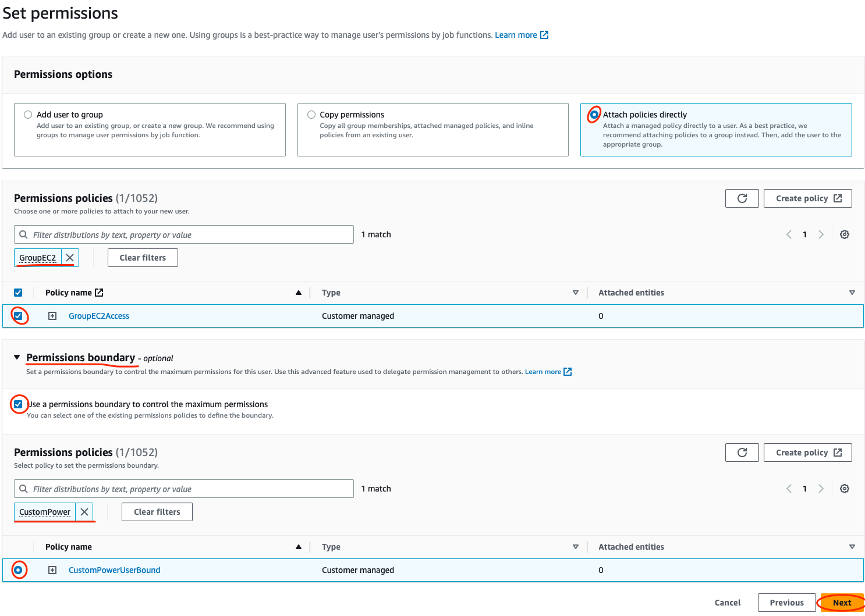Collapse the Permissions boundary section
Image resolution: width=865 pixels, height=616 pixels.
pos(17,357)
